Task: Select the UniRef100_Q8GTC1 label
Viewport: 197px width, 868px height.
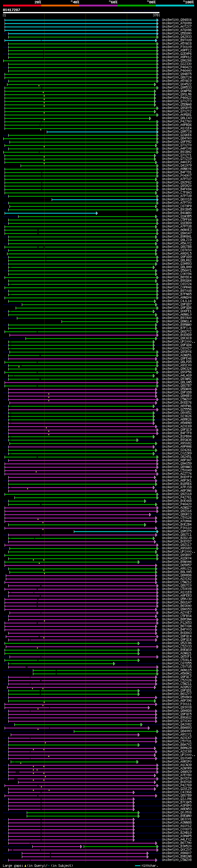Action: click(x=177, y=535)
